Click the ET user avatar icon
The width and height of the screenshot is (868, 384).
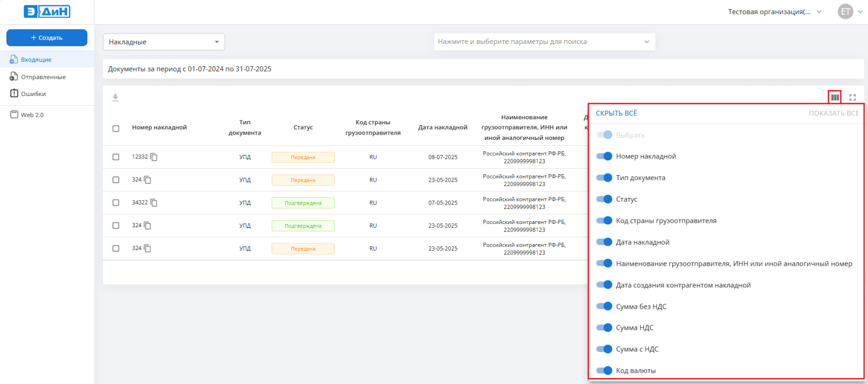[x=845, y=11]
